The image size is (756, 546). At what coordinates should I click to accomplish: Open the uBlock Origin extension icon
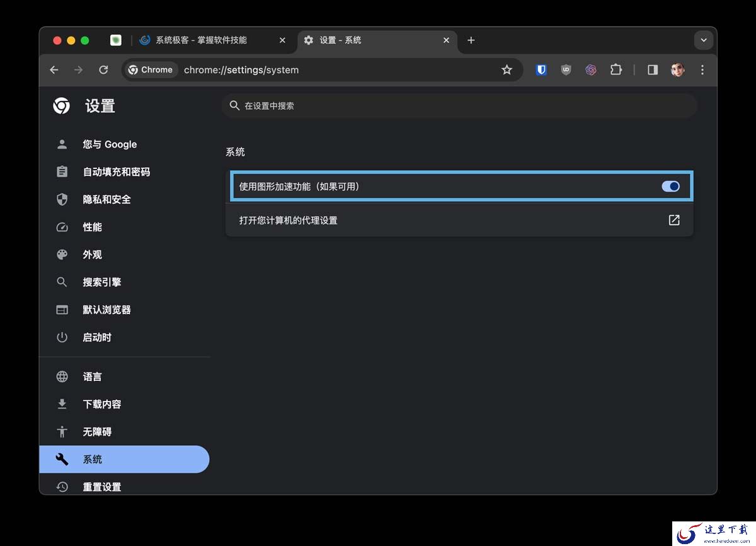pyautogui.click(x=566, y=70)
